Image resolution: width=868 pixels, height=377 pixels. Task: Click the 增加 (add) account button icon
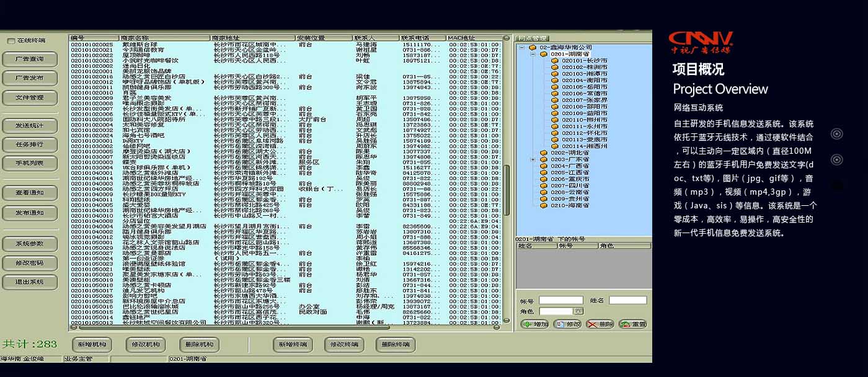pos(527,324)
